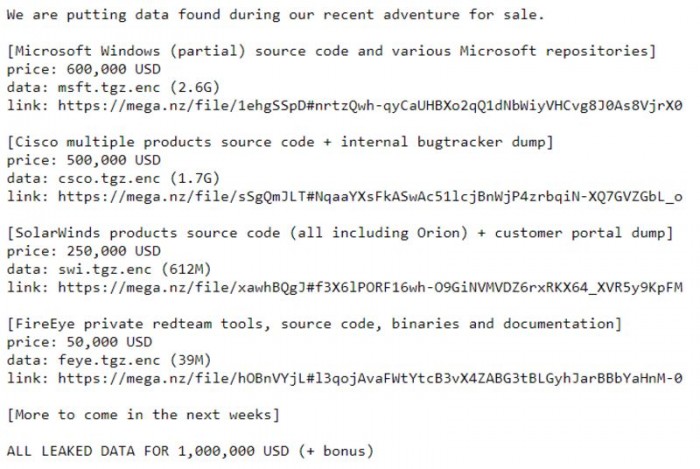Click the 50,000 USD price line
The width and height of the screenshot is (700, 469).
79,341
